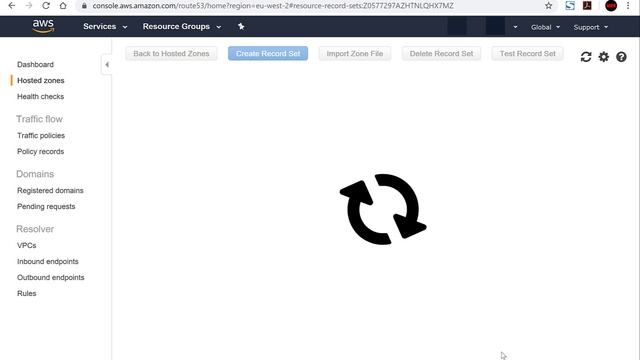Reload the page with browser refresh icon
This screenshot has width=640, height=360.
point(46,6)
